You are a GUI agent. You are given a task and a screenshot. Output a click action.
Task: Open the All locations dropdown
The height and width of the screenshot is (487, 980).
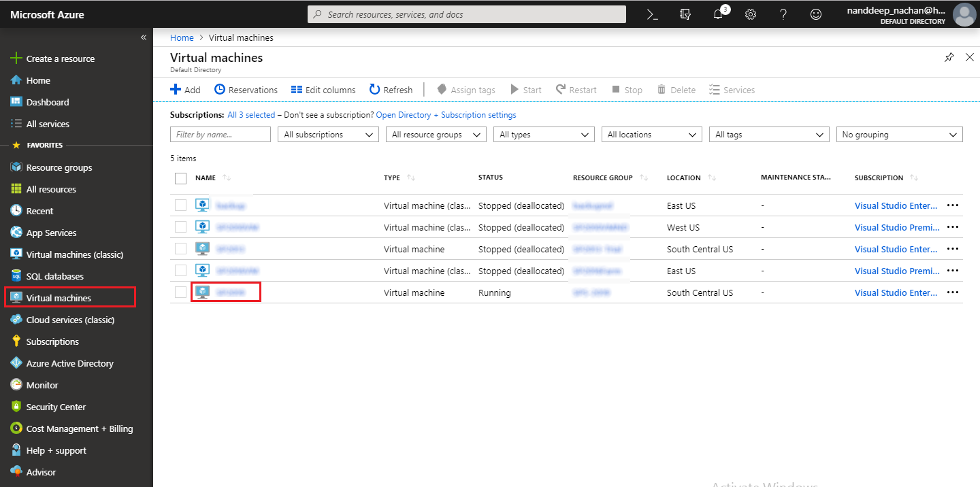pos(652,135)
